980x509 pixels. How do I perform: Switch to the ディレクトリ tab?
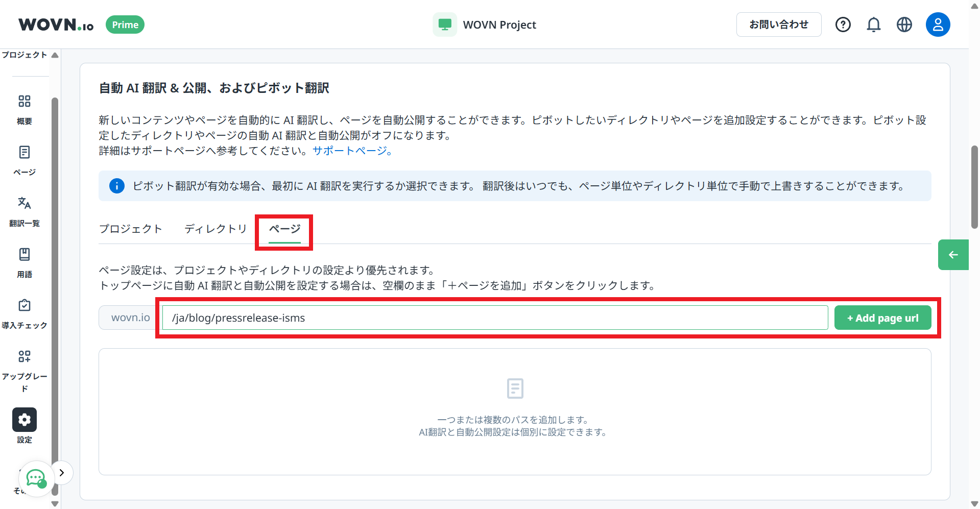(216, 229)
